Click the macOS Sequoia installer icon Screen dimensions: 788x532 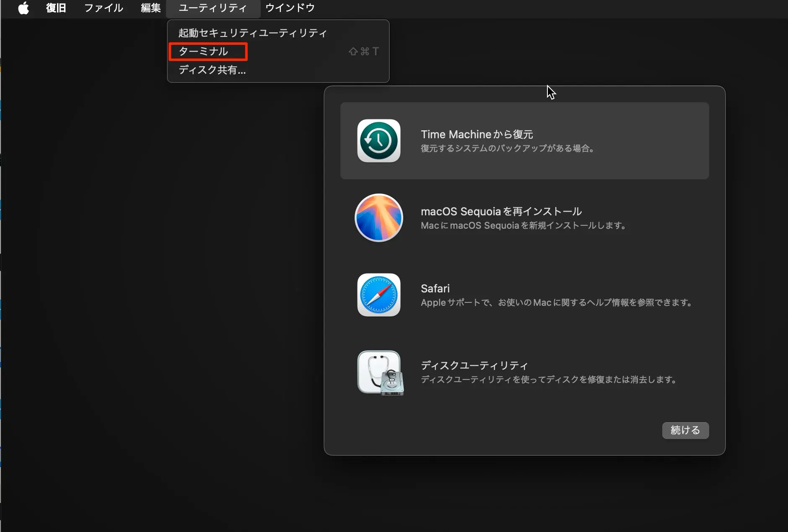pyautogui.click(x=379, y=218)
